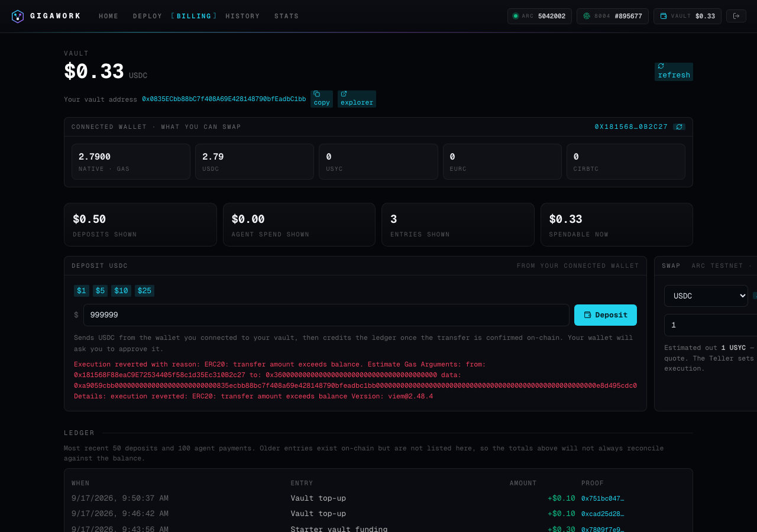
Task: Click the Vault balance badge in header
Action: coord(687,16)
